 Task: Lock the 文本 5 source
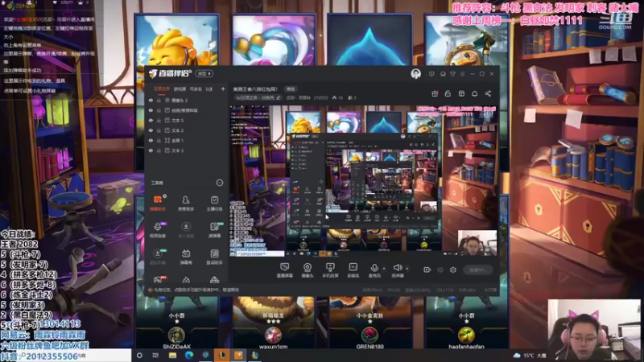[159, 120]
